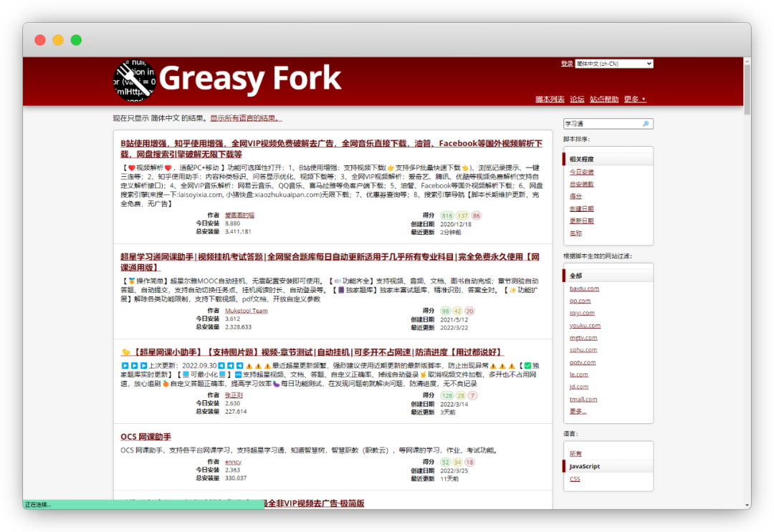Open the B站使用增强 script's author link
Screen dimensions: 774x532
240,216
